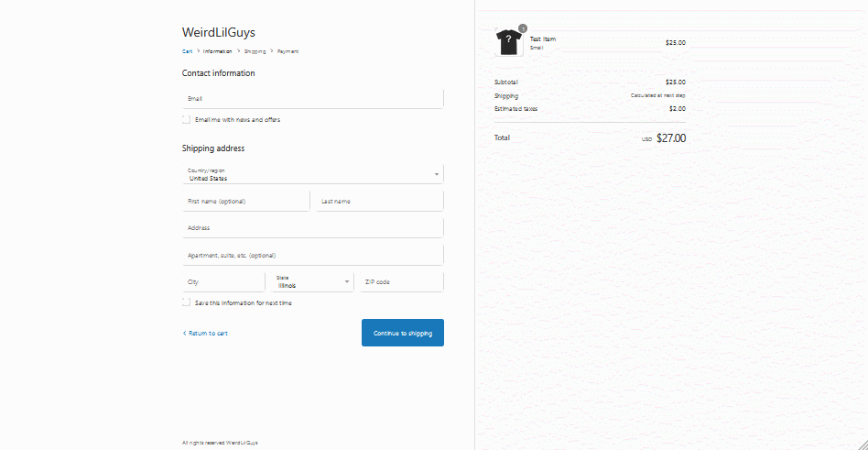Click the Small variant label under Test Item

[x=537, y=48]
